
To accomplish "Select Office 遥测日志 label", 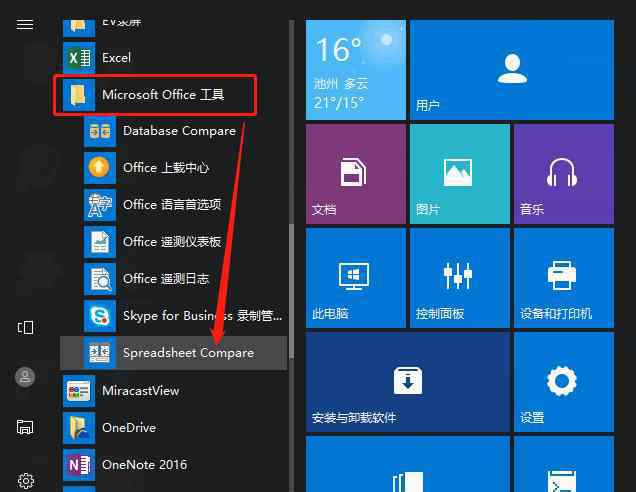I will pos(166,279).
